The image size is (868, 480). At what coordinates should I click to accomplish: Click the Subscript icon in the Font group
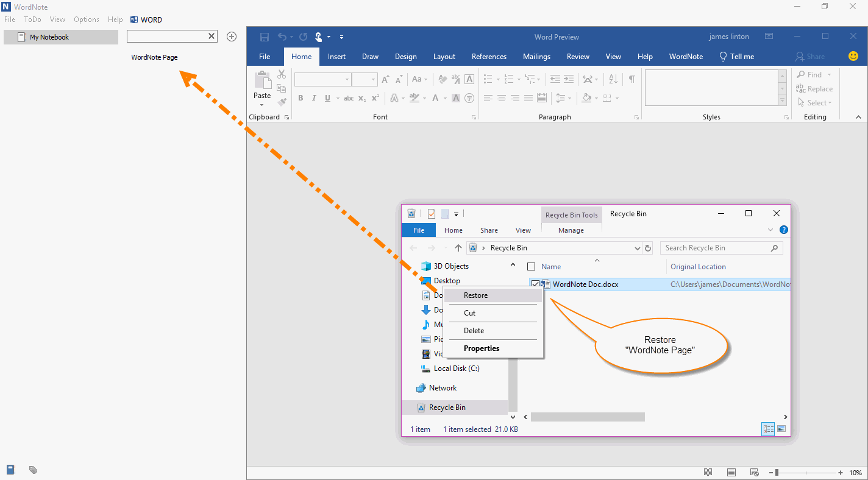(x=362, y=98)
